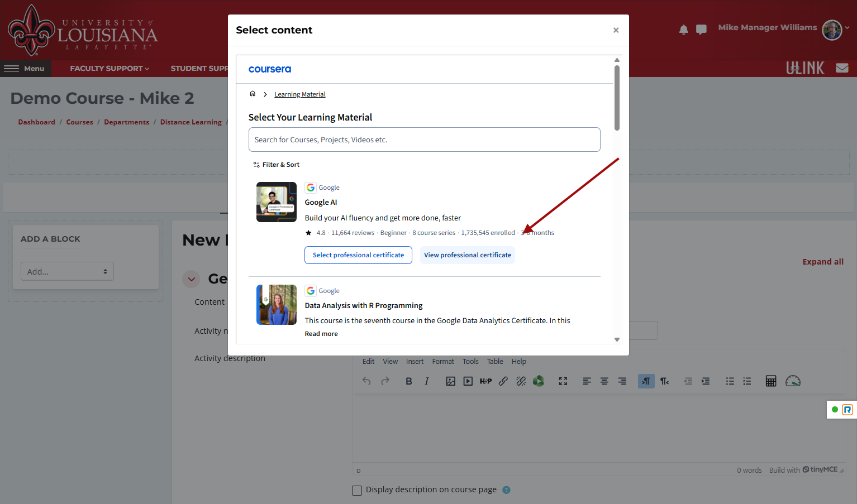Click the Coursera search field
Screen dimensions: 857x504
425,140
